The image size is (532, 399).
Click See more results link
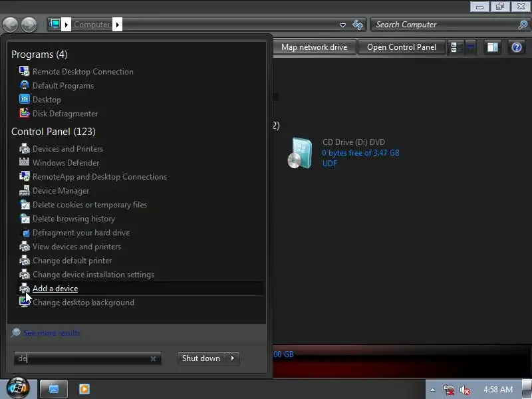point(52,333)
